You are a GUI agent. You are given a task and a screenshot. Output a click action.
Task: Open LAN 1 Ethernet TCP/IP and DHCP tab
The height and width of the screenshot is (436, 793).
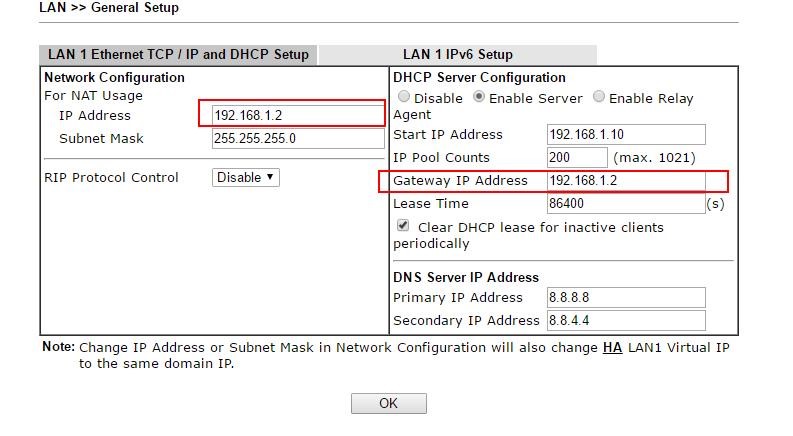point(178,54)
